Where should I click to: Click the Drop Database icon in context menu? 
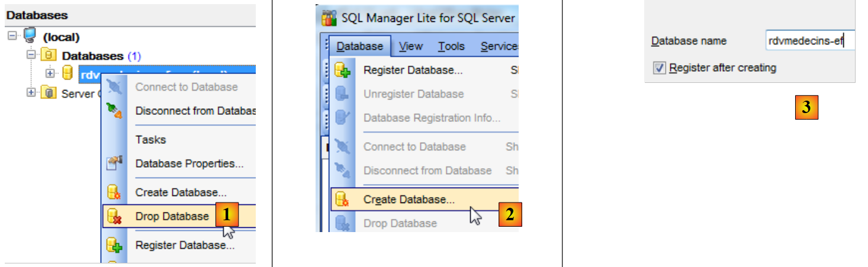[x=114, y=217]
